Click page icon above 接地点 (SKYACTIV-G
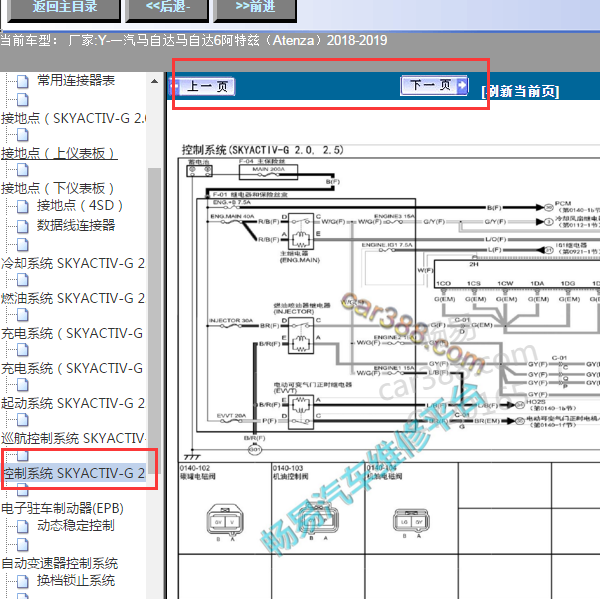The height and width of the screenshot is (599, 600). (23, 100)
